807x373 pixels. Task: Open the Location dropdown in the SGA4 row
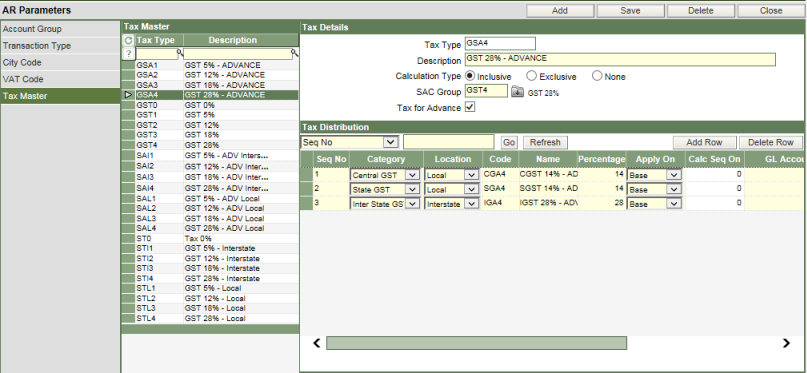pos(471,190)
